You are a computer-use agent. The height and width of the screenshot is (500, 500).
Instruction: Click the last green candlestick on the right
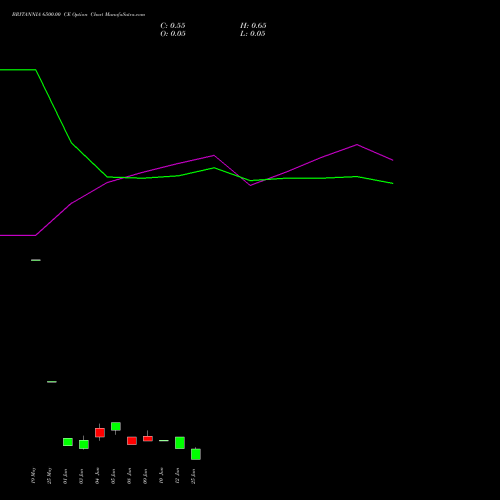pos(196,454)
